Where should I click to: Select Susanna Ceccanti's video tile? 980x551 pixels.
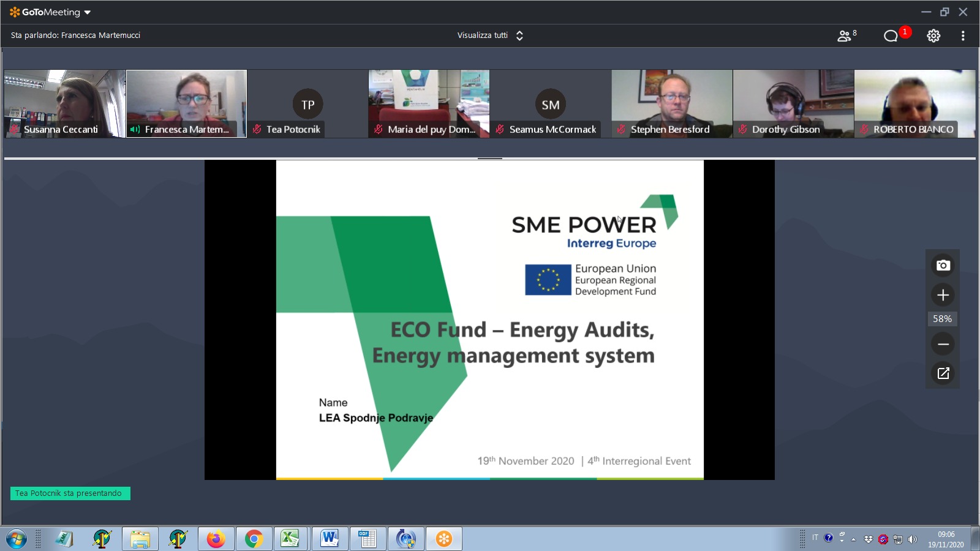pyautogui.click(x=64, y=103)
